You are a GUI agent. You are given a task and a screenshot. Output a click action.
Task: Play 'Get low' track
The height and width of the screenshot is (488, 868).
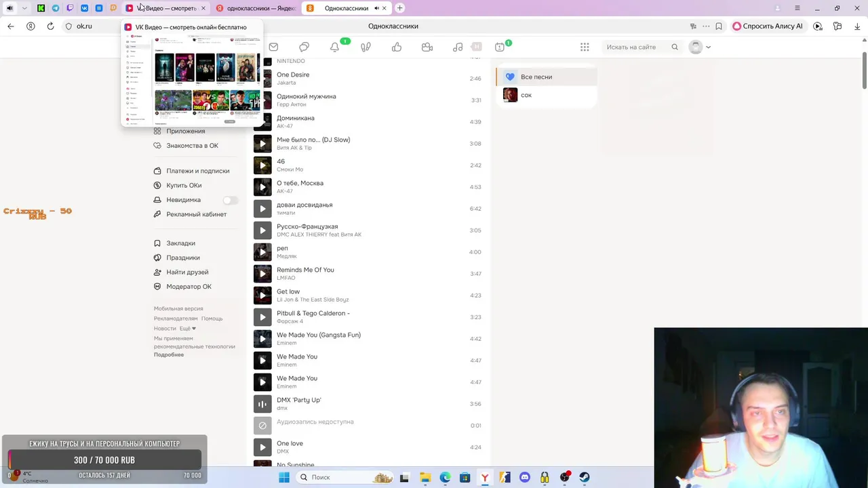[x=262, y=296]
